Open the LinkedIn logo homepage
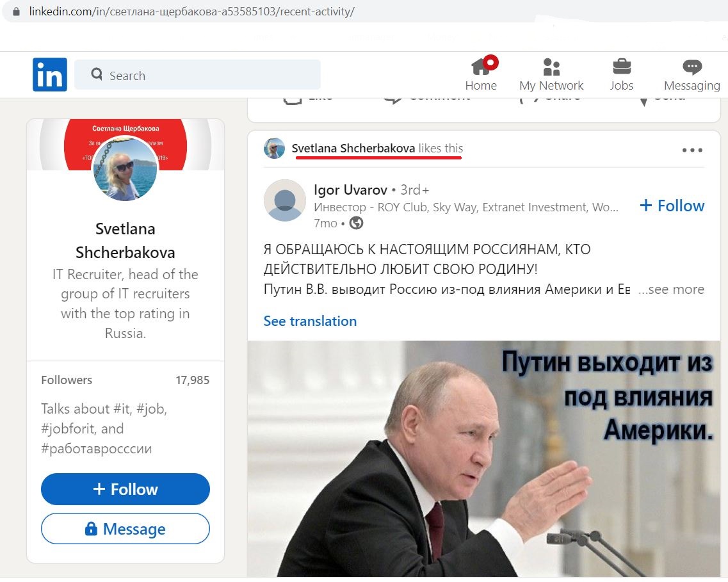Image resolution: width=728 pixels, height=582 pixels. (x=50, y=74)
